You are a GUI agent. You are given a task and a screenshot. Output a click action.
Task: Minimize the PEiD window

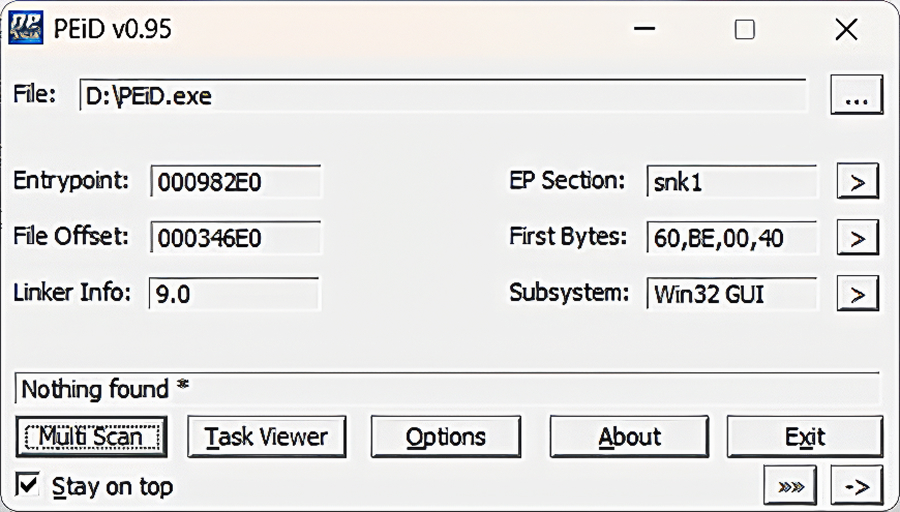645,29
